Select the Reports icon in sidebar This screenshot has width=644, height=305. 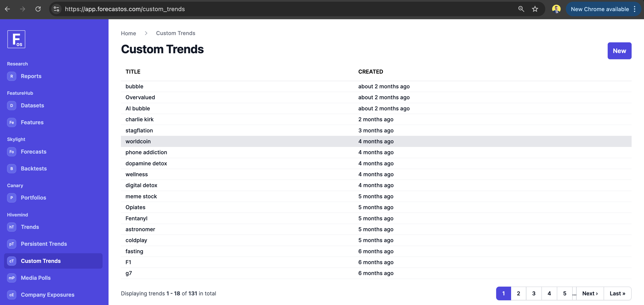point(12,76)
